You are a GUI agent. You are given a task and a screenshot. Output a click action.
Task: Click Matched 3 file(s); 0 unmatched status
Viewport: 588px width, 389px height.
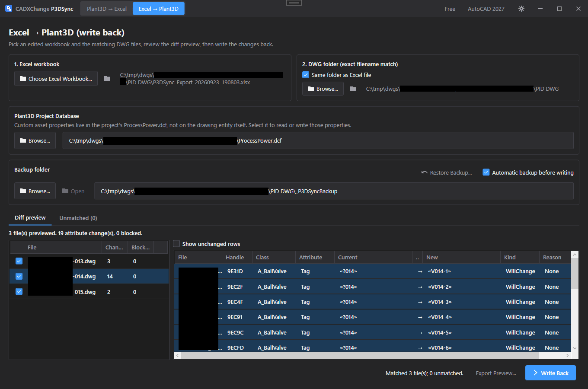pos(424,373)
